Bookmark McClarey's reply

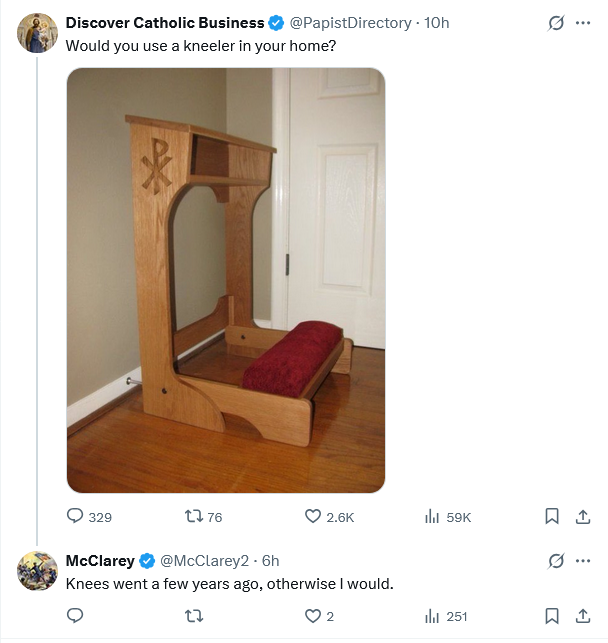[552, 616]
